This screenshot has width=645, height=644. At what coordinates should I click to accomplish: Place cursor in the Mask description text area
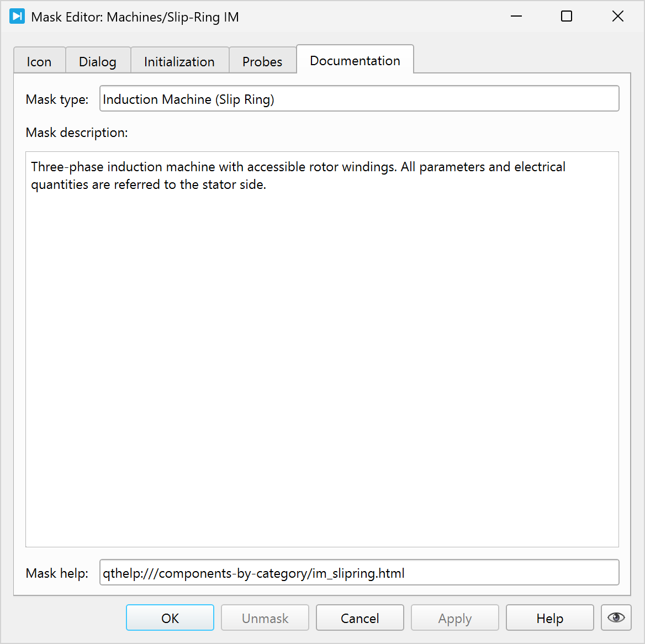point(322,349)
